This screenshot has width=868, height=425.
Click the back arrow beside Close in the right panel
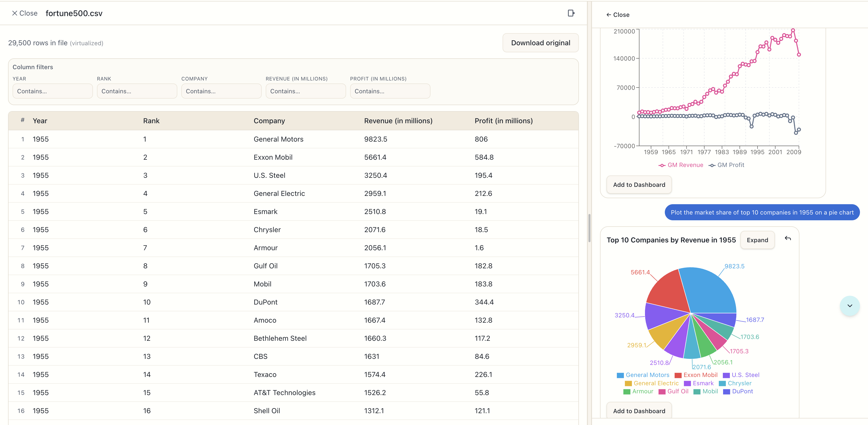tap(609, 15)
